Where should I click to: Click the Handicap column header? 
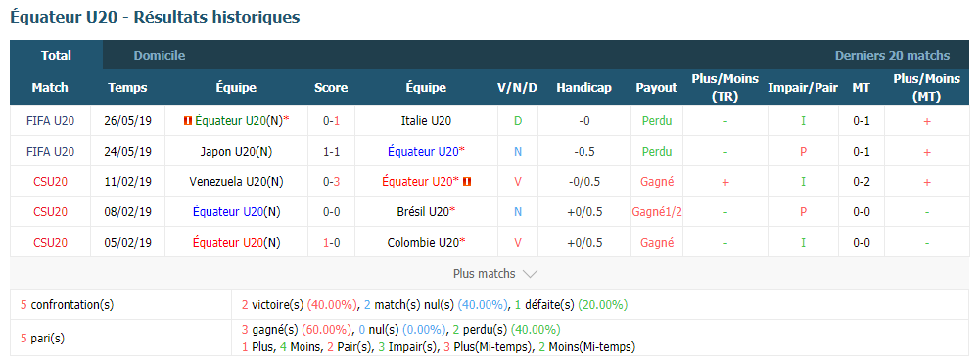click(583, 87)
